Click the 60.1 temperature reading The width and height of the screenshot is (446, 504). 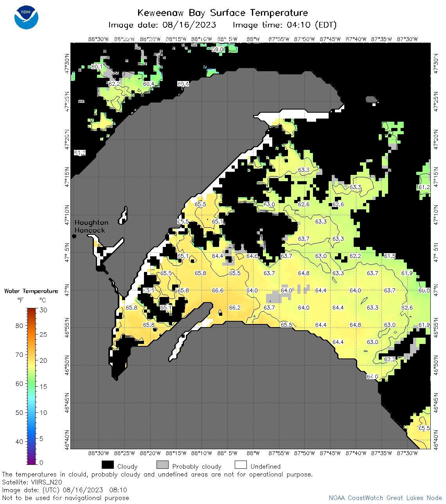pos(97,67)
